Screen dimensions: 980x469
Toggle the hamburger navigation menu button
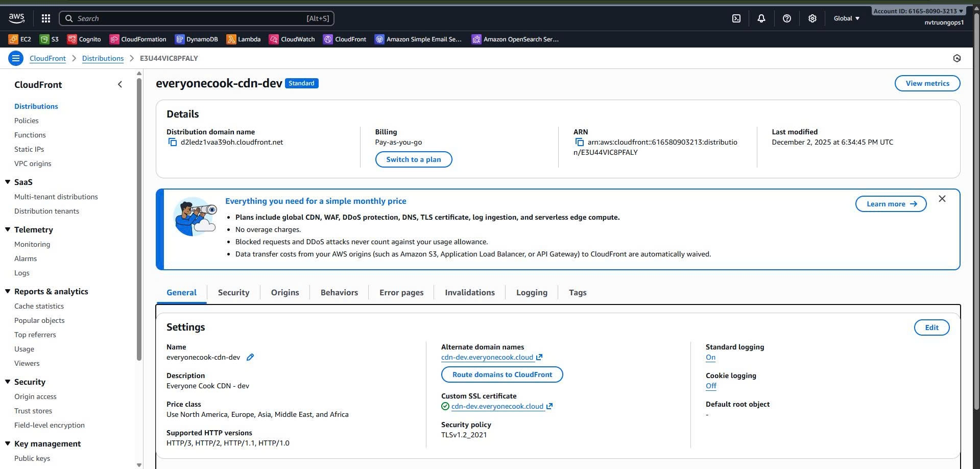(16, 58)
